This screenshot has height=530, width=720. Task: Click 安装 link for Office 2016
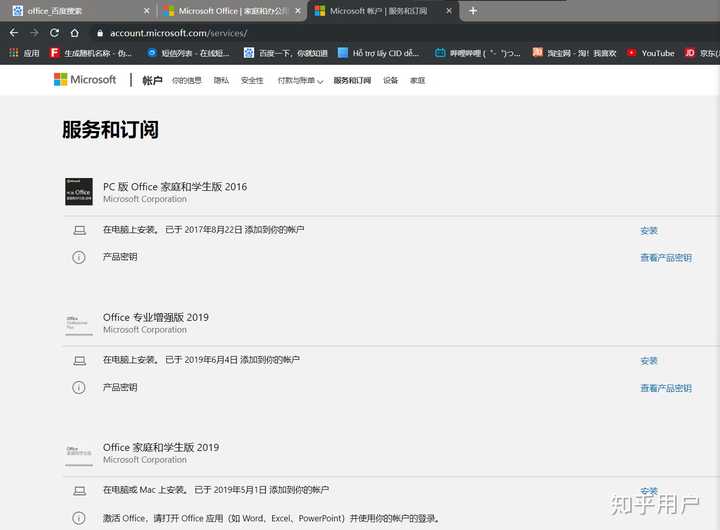coord(649,231)
